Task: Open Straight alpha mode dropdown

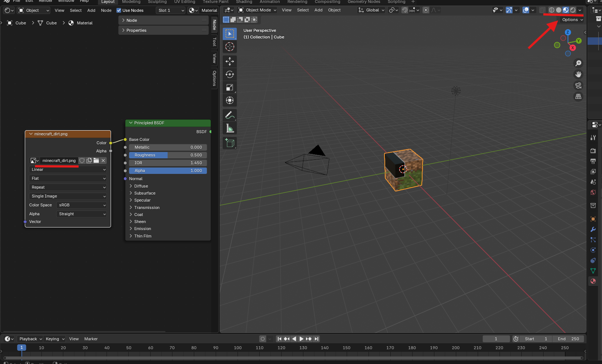Action: coord(82,214)
